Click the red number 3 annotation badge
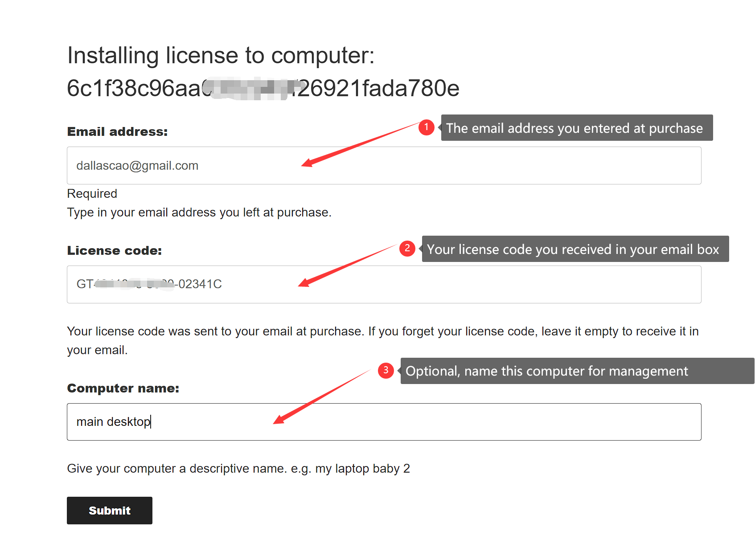The image size is (755, 560). pyautogui.click(x=386, y=370)
